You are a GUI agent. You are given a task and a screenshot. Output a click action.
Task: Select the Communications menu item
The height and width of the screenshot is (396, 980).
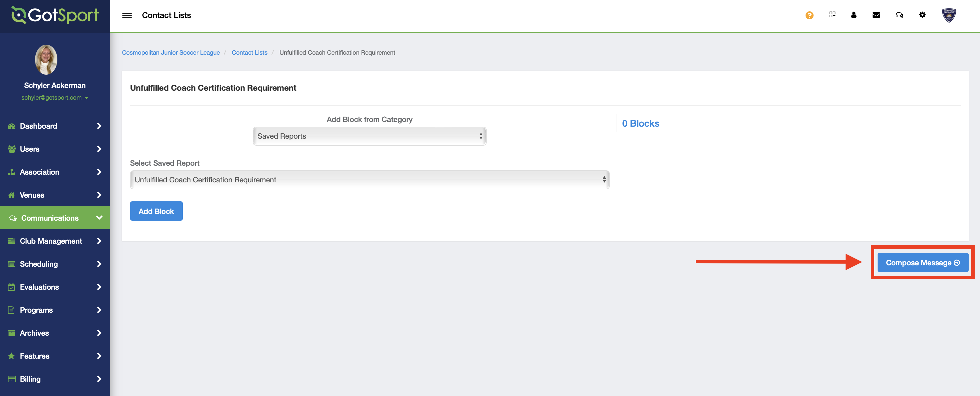tap(55, 218)
